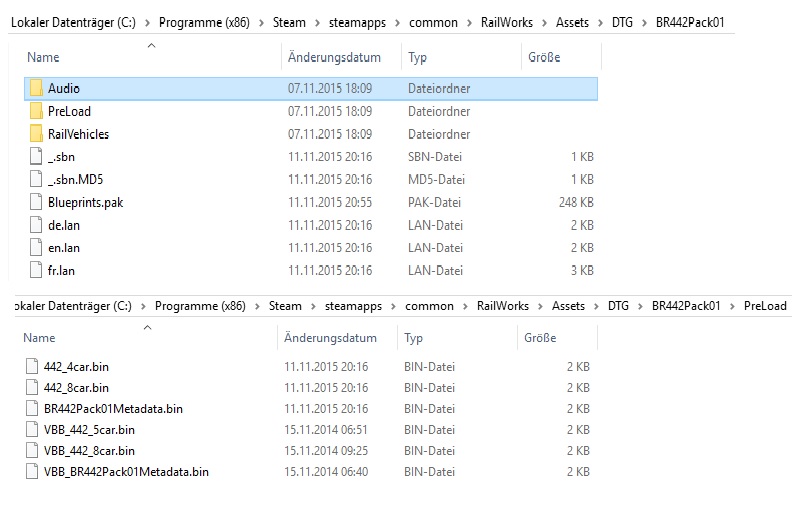Click the 3 KB size value
Image resolution: width=800 pixels, height=511 pixels.
coord(582,270)
